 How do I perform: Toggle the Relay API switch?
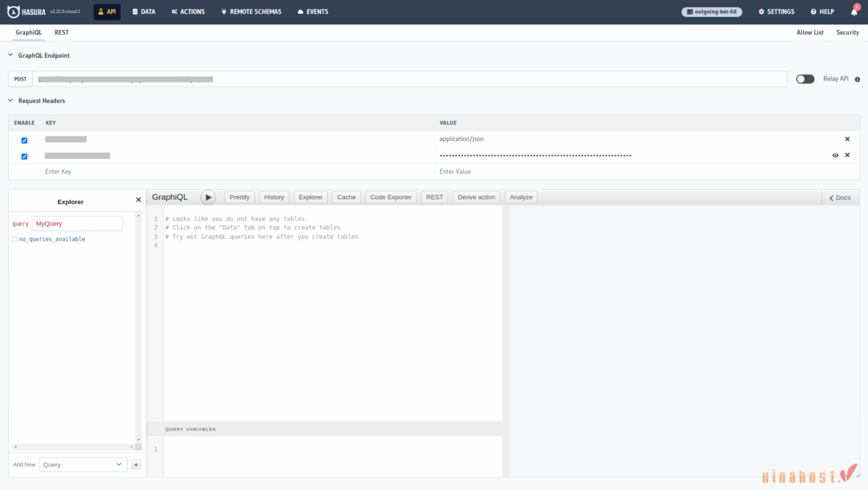click(x=805, y=79)
